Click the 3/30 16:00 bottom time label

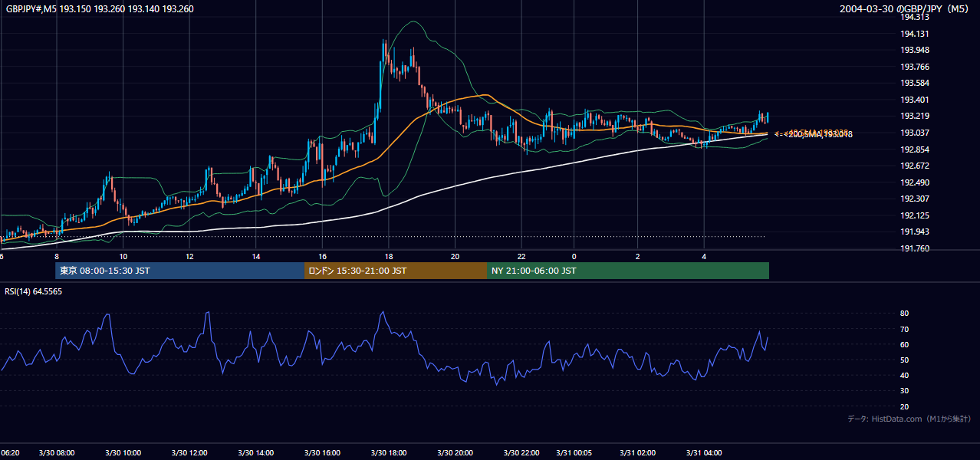point(323,453)
